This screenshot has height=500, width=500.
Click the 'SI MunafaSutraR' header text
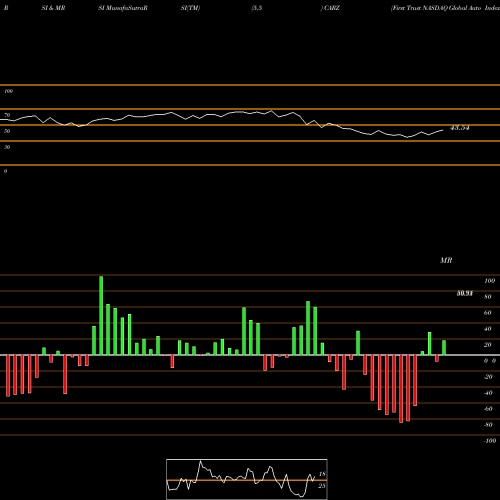(123, 8)
